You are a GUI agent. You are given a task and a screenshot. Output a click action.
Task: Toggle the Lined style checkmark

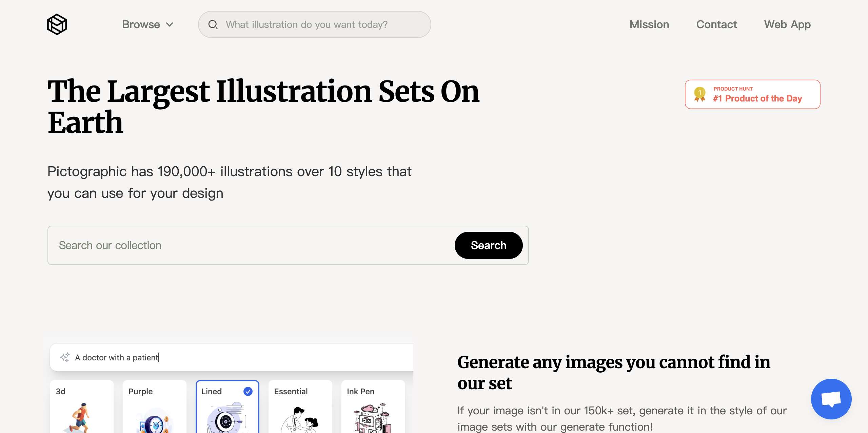(x=248, y=391)
